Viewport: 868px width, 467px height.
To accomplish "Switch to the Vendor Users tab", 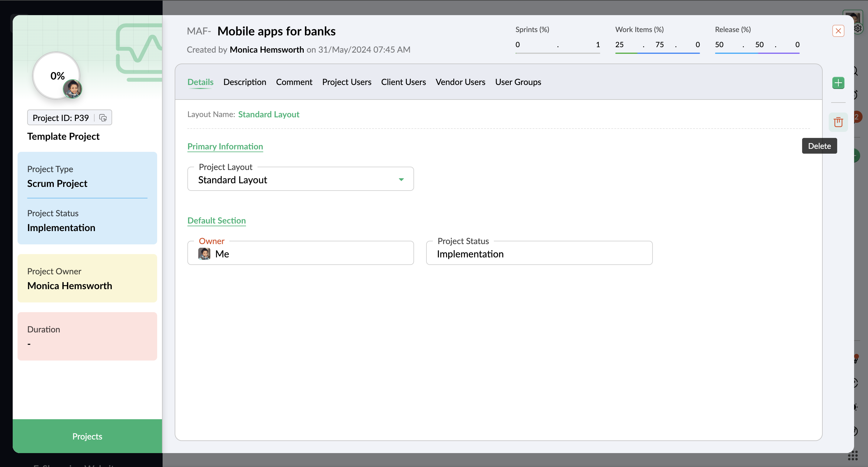I will point(460,82).
